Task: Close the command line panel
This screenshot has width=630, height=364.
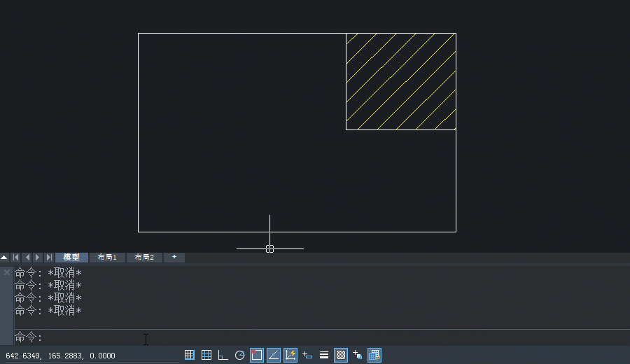Action: (6, 272)
